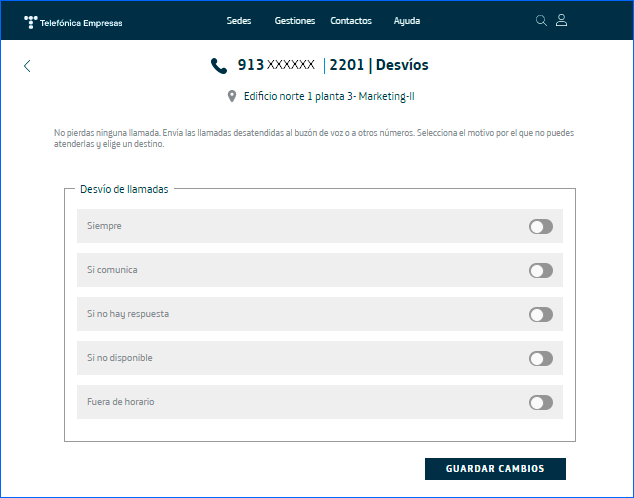Open search with the magnifier icon
Image resolution: width=634 pixels, height=498 pixels.
pos(542,20)
